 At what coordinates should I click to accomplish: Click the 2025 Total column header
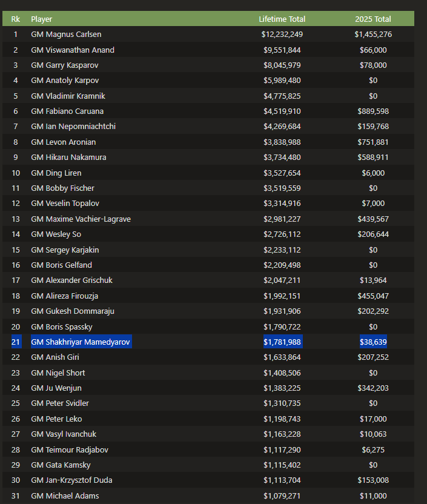372,19
